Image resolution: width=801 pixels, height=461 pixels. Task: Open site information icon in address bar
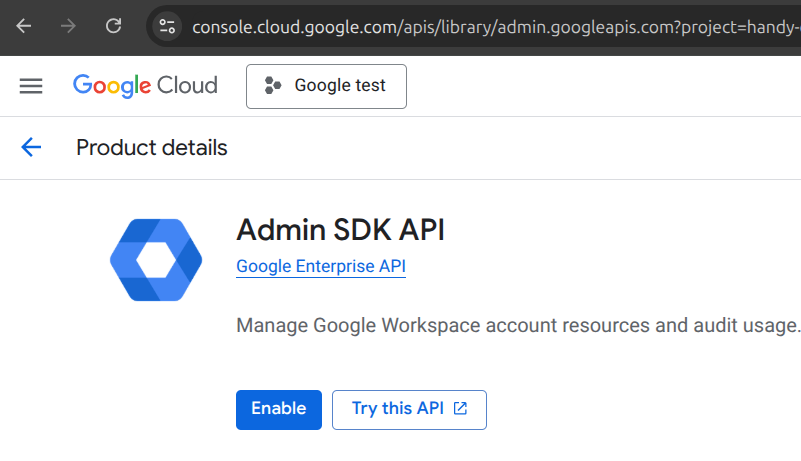(x=168, y=26)
